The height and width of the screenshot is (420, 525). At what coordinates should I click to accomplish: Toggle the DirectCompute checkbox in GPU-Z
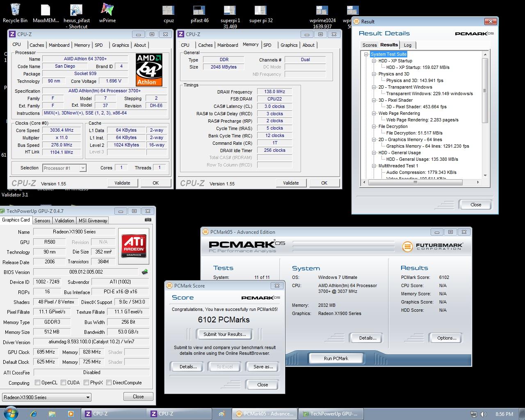coord(109,383)
